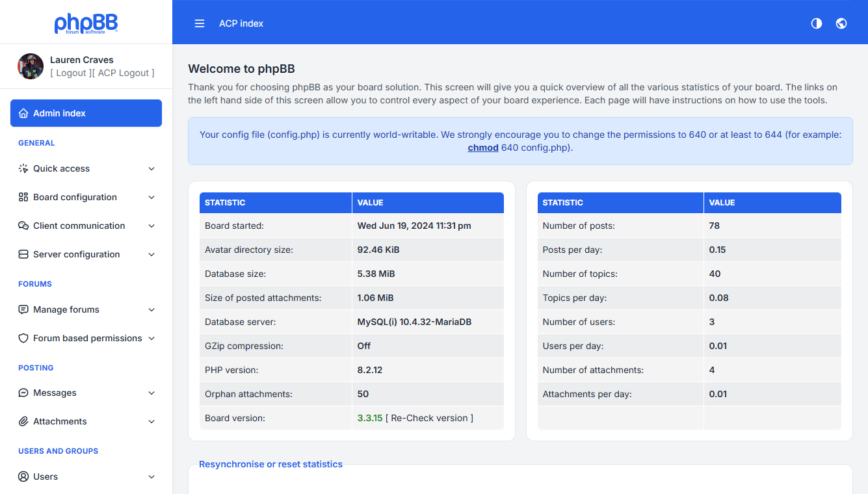Open the chmod link in the warning
This screenshot has height=494, width=868.
click(x=483, y=148)
